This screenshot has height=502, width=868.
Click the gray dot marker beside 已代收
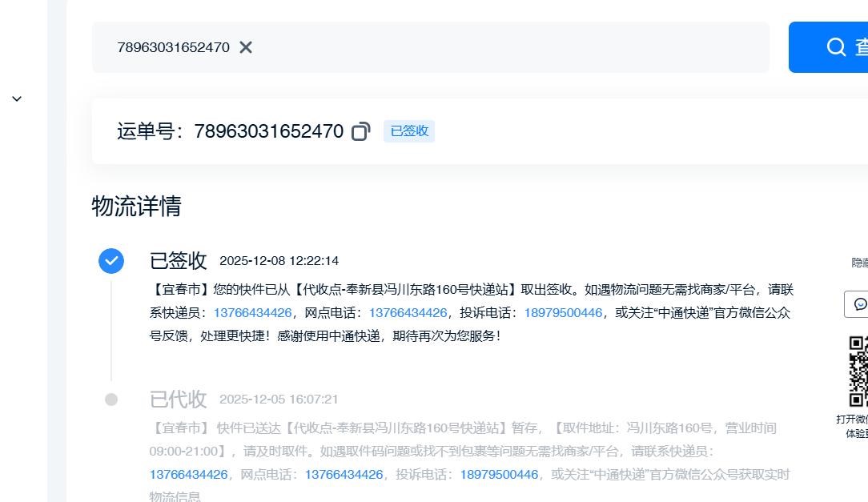(x=111, y=400)
